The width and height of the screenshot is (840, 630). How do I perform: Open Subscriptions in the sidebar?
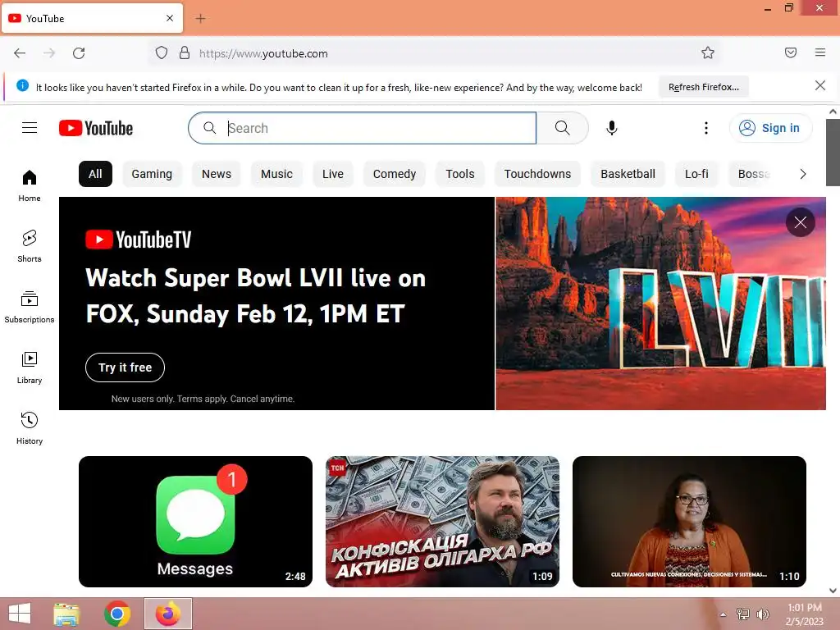tap(30, 307)
